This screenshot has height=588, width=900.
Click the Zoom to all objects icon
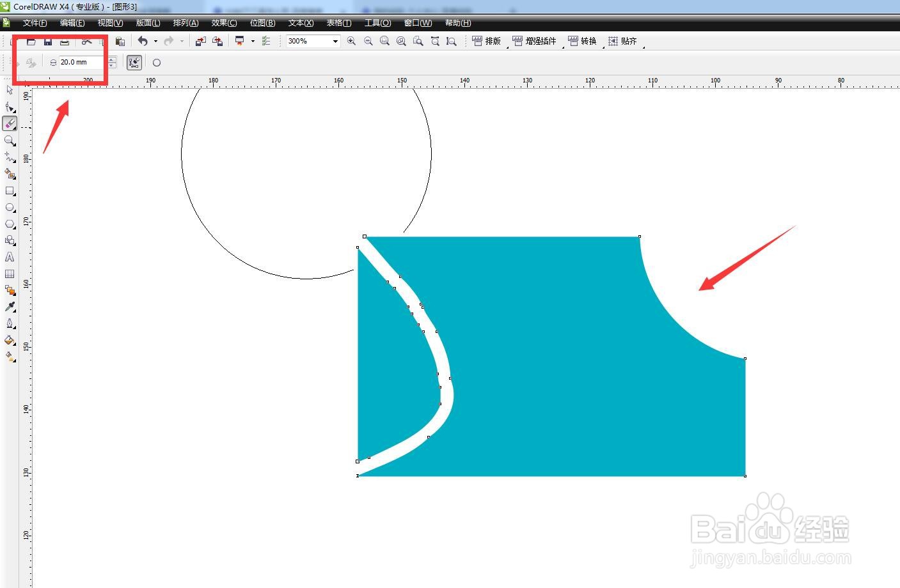coord(401,41)
